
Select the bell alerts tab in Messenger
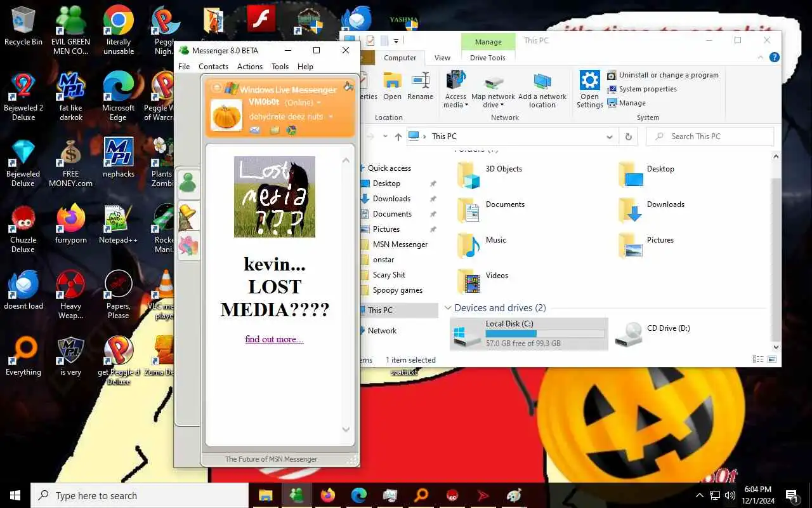click(x=188, y=215)
